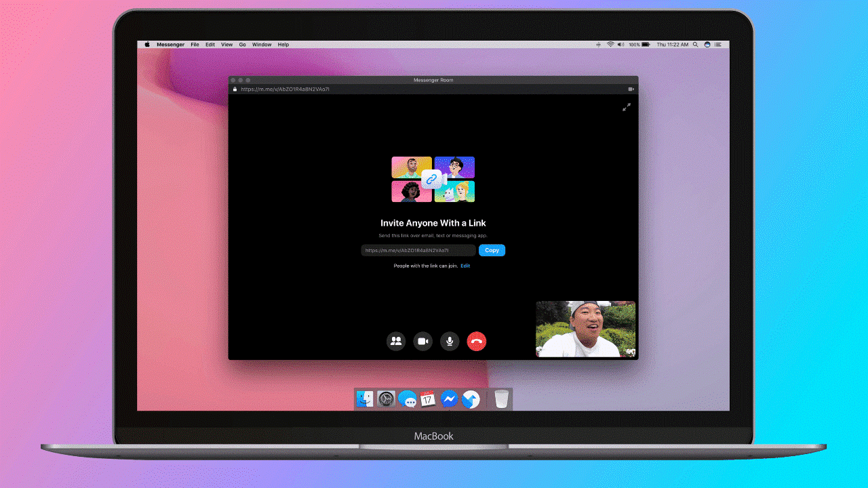The height and width of the screenshot is (488, 868).
Task: Launch Messenger from the Dock
Action: [x=449, y=399]
